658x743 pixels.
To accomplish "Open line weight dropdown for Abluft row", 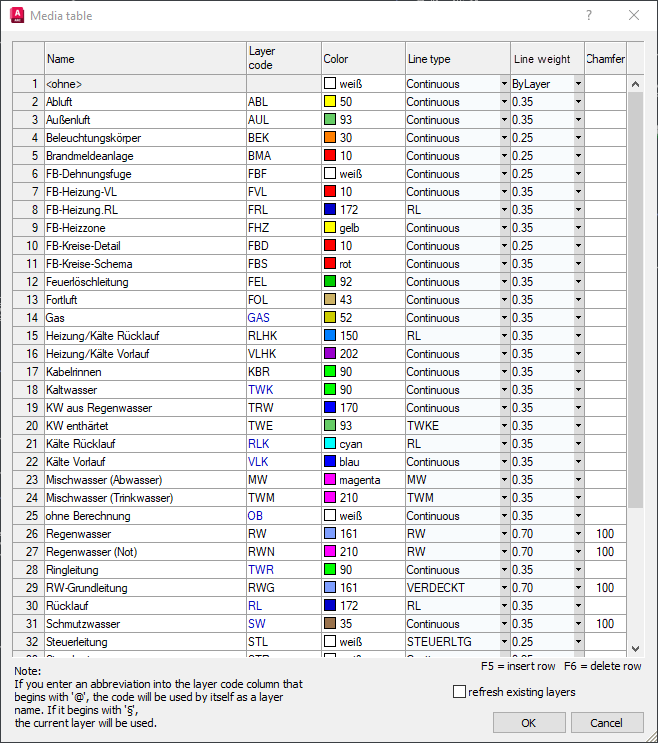I will [578, 102].
